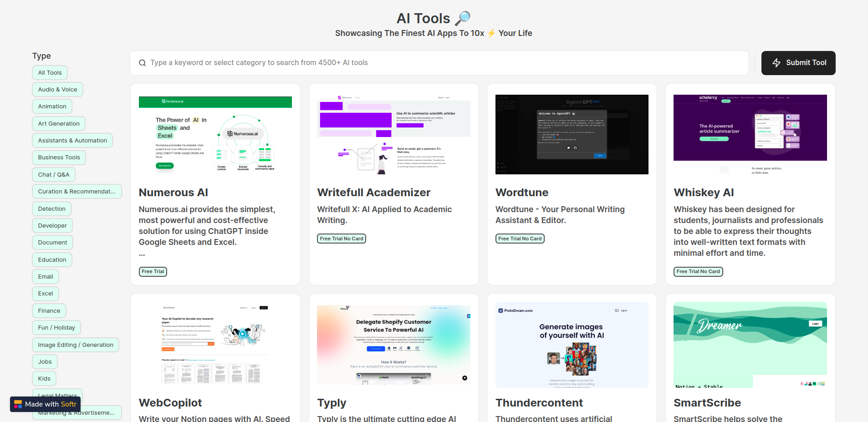Screen dimensions: 868x422
Task: Click Free Trial No Card on Whiskey AI
Action: tap(698, 272)
